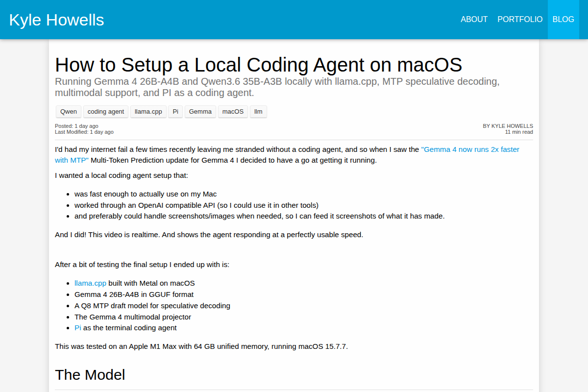
Task: Click bullet "The Gemma 4 multimodal projector"
Action: pos(133,317)
